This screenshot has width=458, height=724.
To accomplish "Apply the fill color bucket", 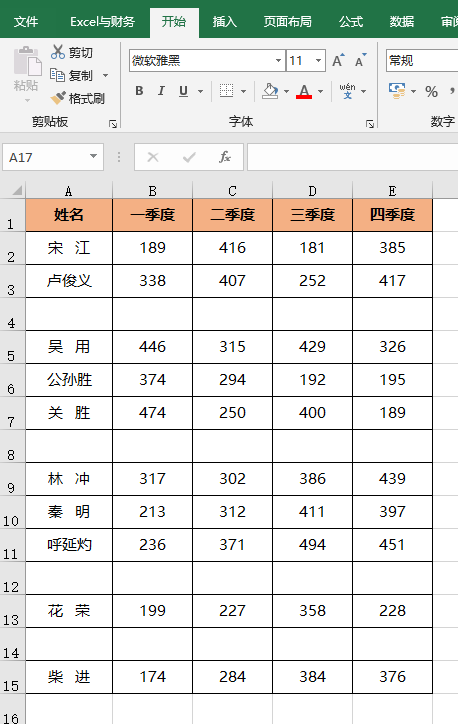I will click(x=270, y=91).
